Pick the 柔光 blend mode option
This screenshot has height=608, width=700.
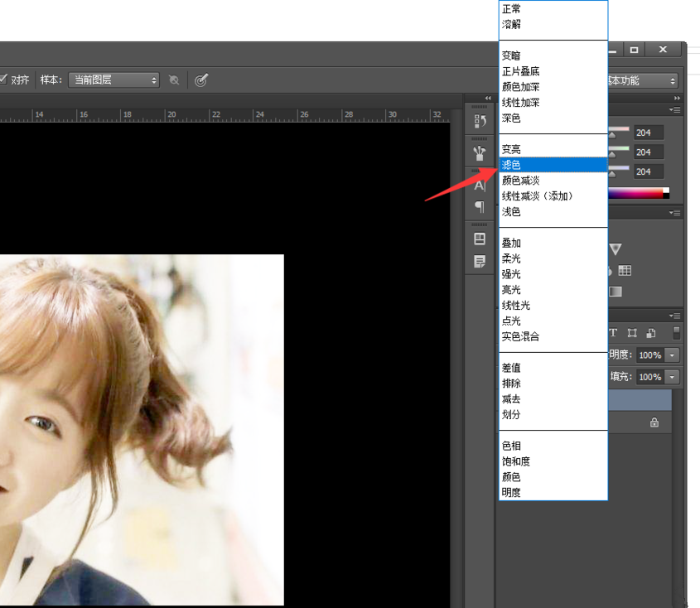click(511, 258)
